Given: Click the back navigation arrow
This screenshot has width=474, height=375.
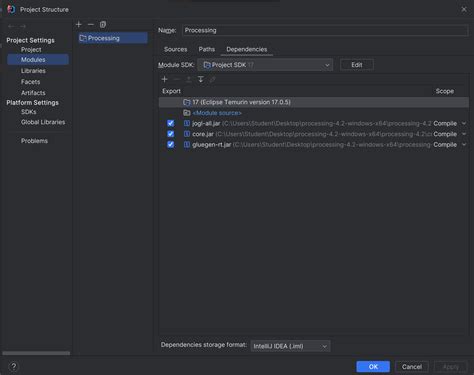Looking at the screenshot, I should [x=11, y=26].
